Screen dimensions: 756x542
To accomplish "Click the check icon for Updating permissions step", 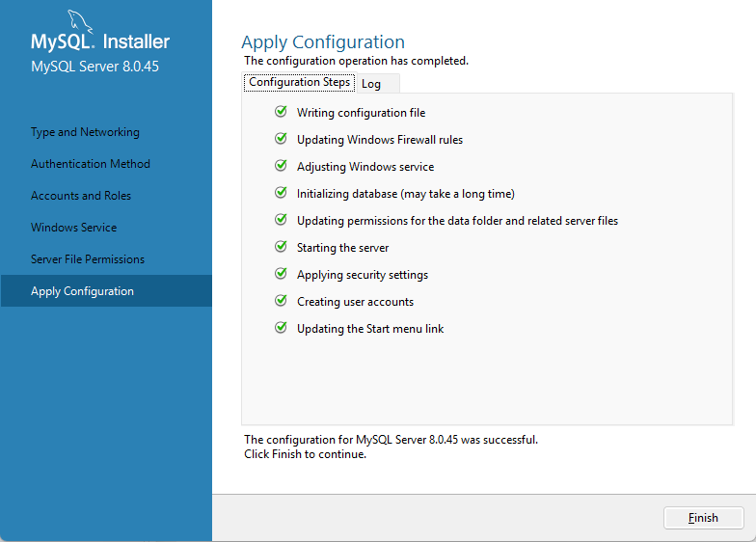I will point(282,220).
